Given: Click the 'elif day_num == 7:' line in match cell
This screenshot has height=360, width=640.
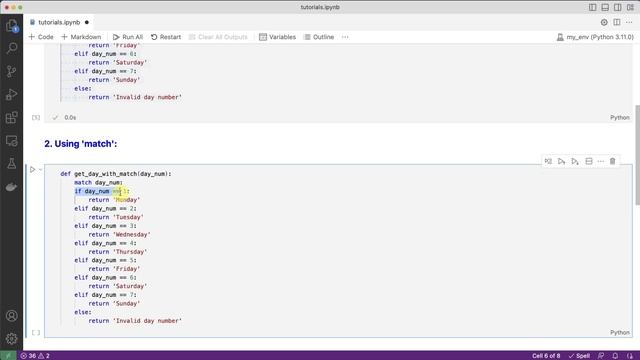Looking at the screenshot, I should tap(105, 295).
